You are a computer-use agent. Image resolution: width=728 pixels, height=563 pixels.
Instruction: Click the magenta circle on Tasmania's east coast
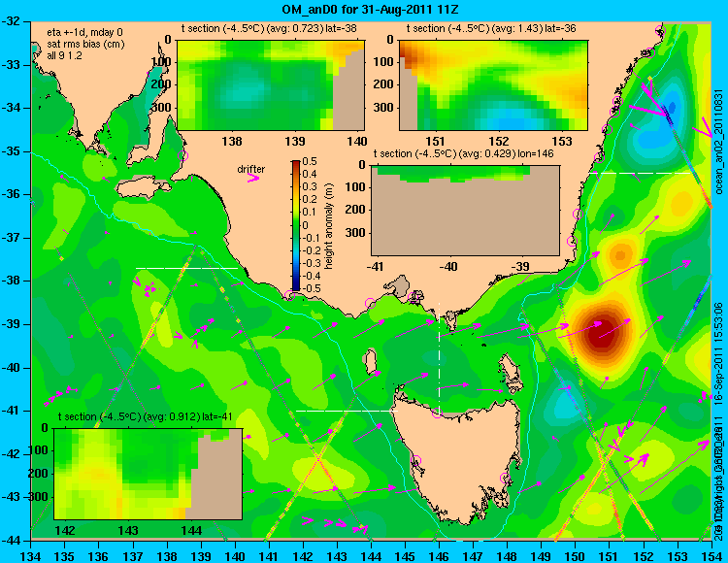pyautogui.click(x=505, y=478)
